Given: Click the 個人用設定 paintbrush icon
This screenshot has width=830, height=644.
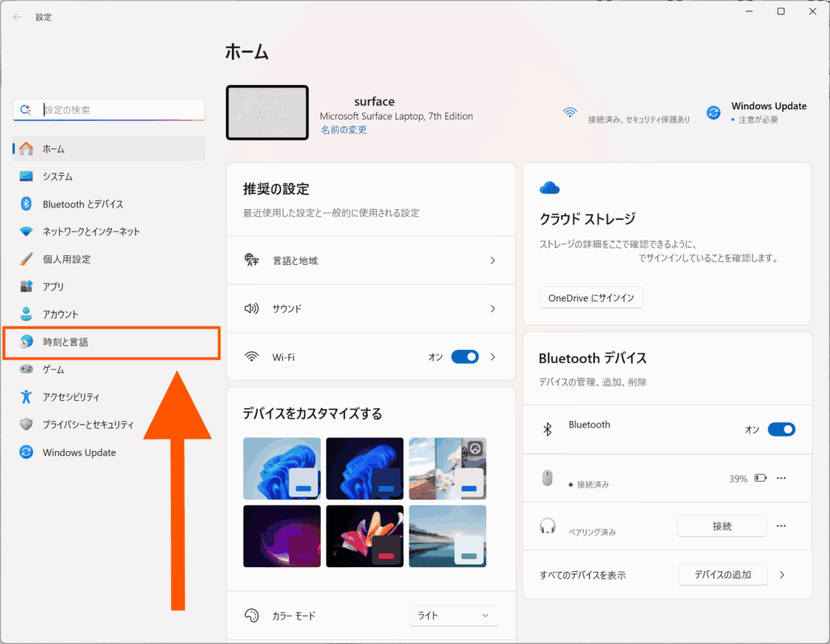Looking at the screenshot, I should point(26,258).
